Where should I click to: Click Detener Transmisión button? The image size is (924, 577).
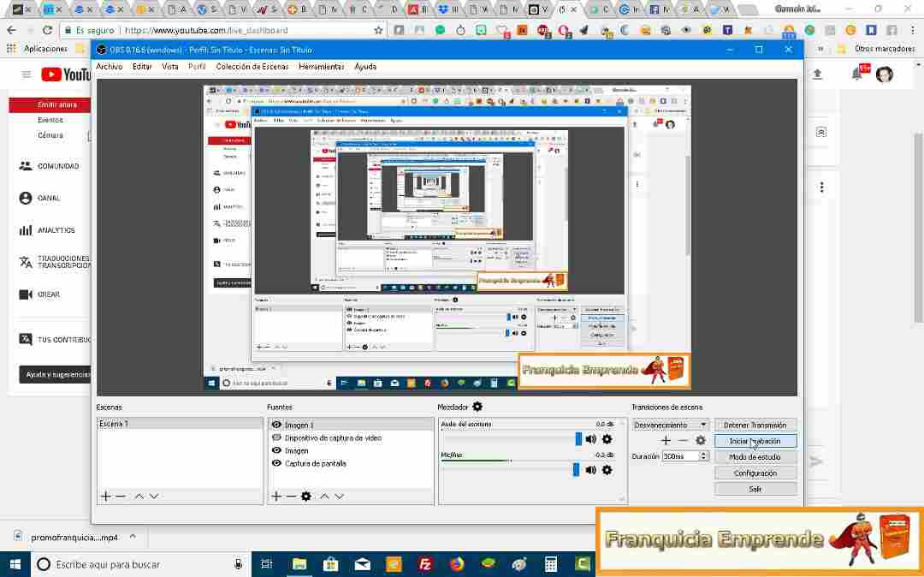click(x=755, y=425)
